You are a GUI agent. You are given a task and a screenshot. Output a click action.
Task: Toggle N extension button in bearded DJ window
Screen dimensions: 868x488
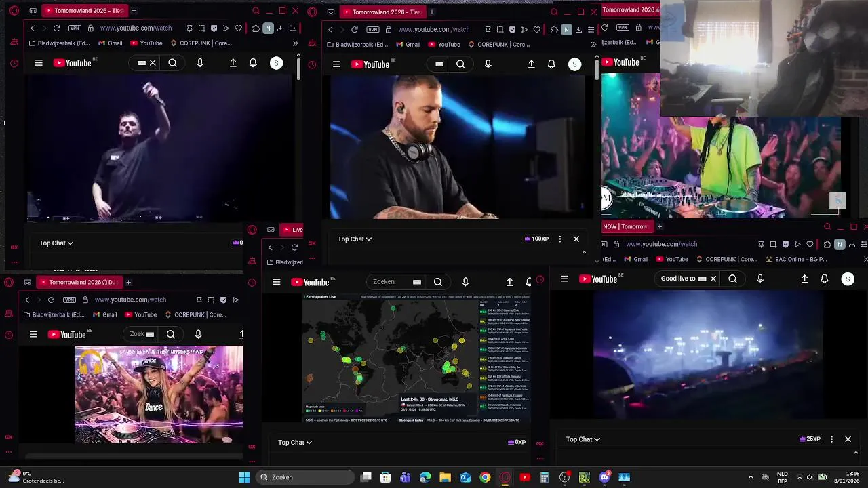tap(566, 30)
